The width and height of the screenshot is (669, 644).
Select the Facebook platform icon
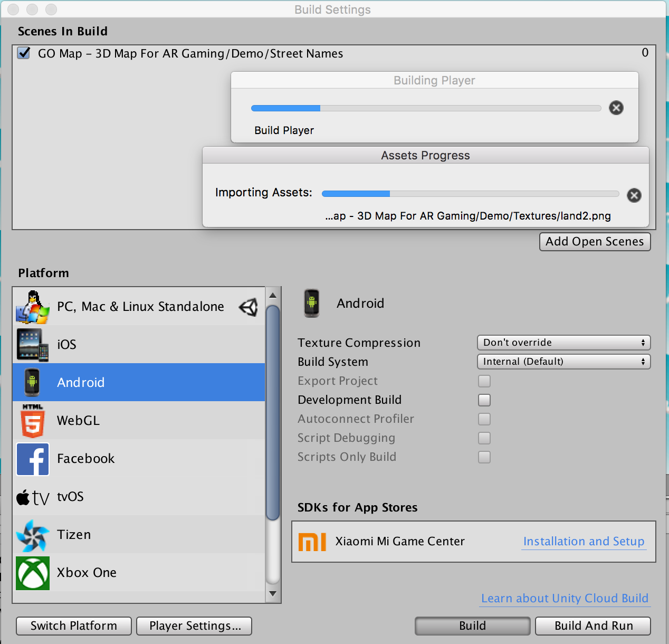[x=33, y=459]
